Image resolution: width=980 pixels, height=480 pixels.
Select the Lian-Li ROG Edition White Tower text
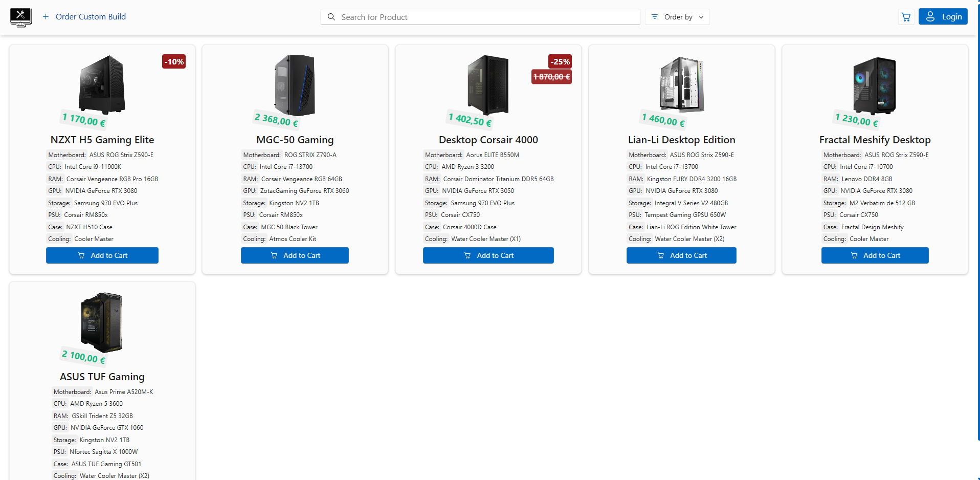pos(692,227)
